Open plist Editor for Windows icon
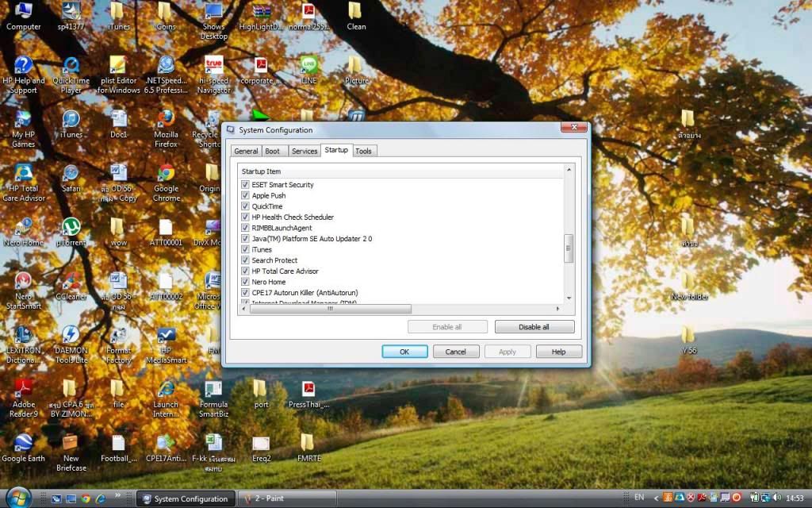812x508 pixels. 119,75
